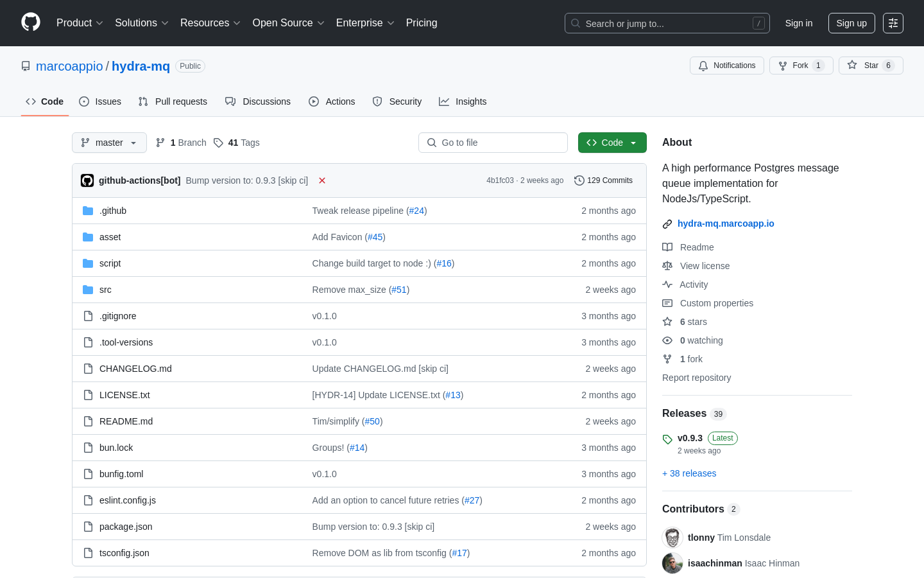Focus the Search or jump to field
924x578 pixels.
[x=667, y=23]
